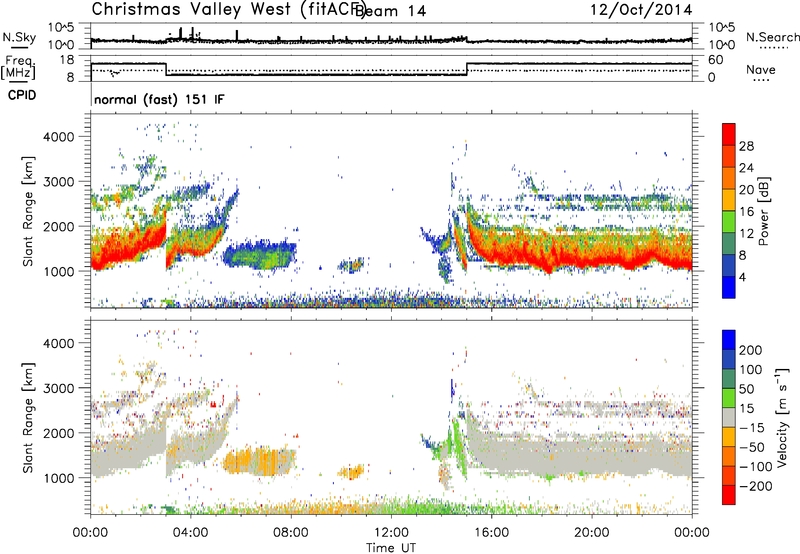
Task: Click the '200' velocity color bar value
Action: pos(751,350)
